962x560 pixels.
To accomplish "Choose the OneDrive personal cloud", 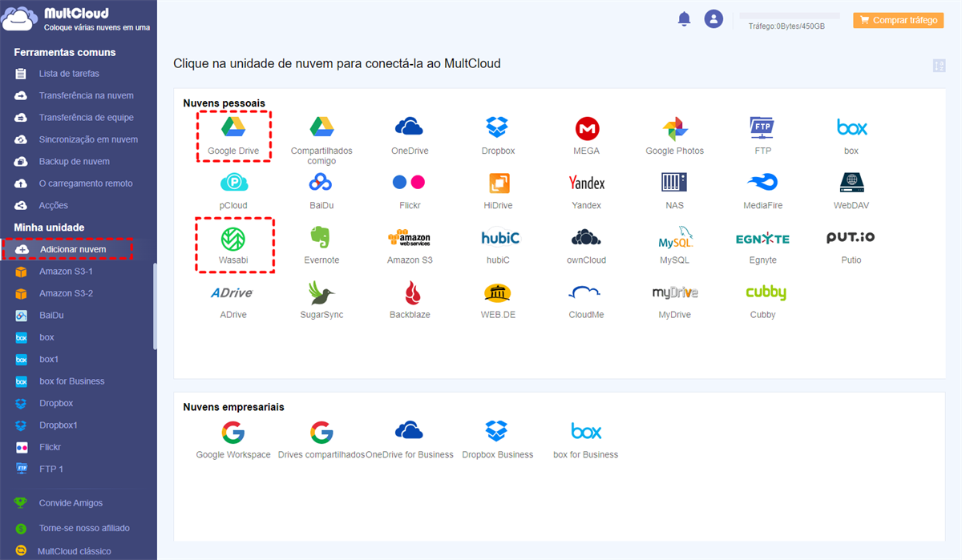I will point(410,135).
